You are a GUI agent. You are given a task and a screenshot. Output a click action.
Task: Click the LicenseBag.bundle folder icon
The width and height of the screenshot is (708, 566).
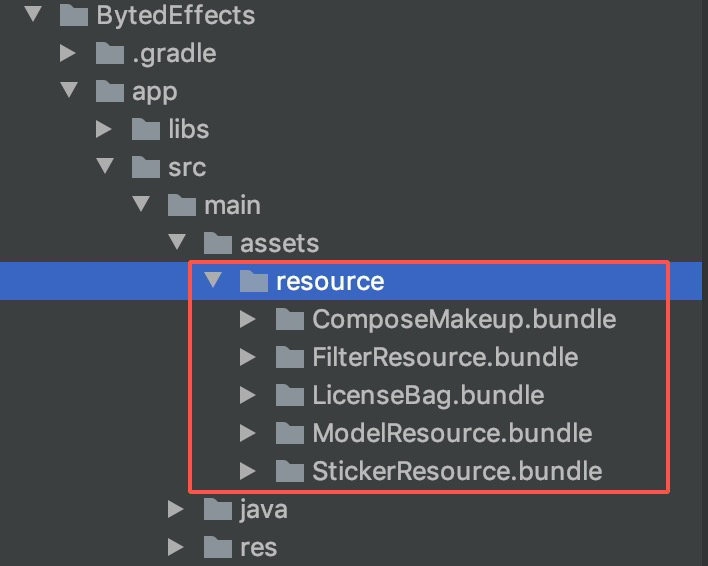[289, 395]
